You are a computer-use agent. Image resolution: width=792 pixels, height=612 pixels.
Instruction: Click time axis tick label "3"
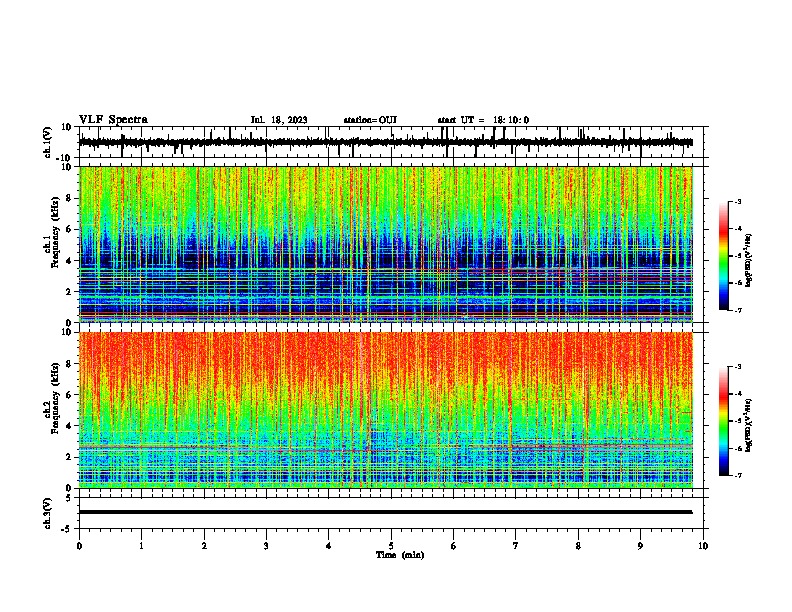(x=266, y=546)
